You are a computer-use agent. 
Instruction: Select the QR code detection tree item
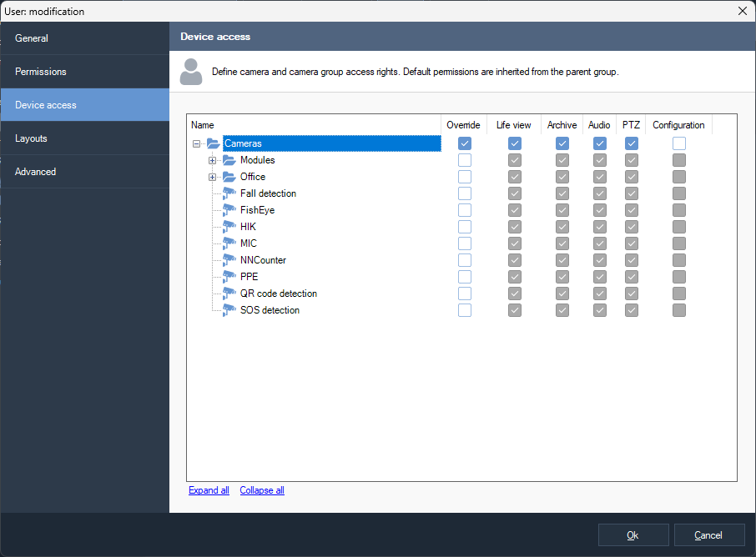[x=278, y=294]
